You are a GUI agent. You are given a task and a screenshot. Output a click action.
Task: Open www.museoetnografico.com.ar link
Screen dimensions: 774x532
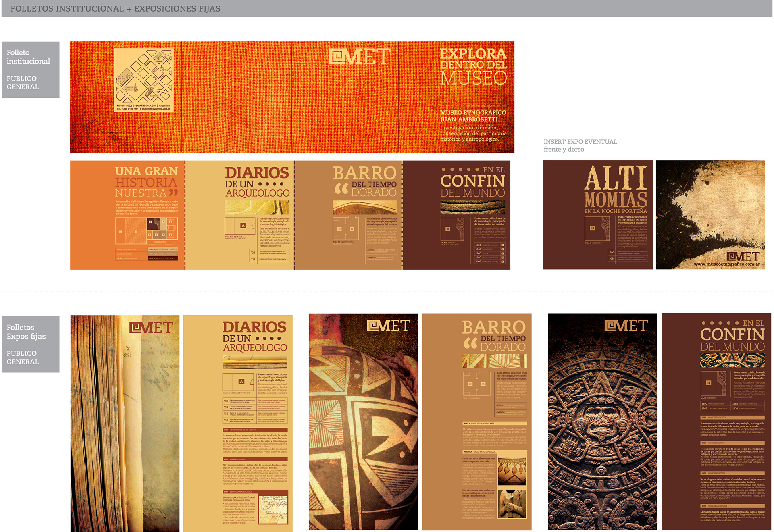click(x=726, y=264)
